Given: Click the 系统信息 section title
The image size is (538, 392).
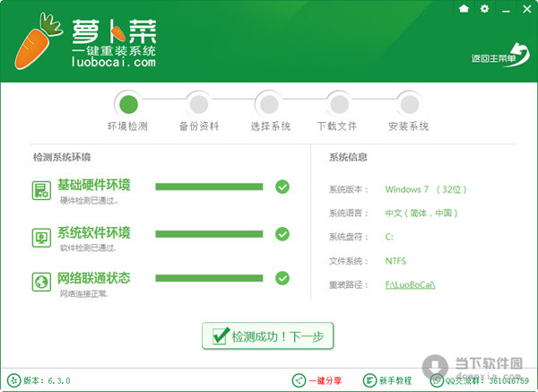Looking at the screenshot, I should click(x=348, y=157).
